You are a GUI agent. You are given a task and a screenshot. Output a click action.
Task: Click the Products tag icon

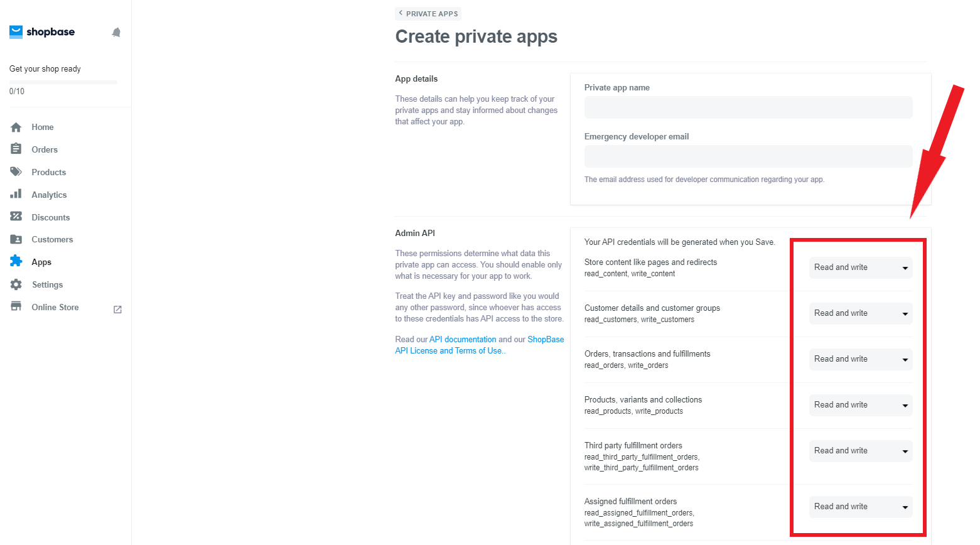[x=16, y=171]
